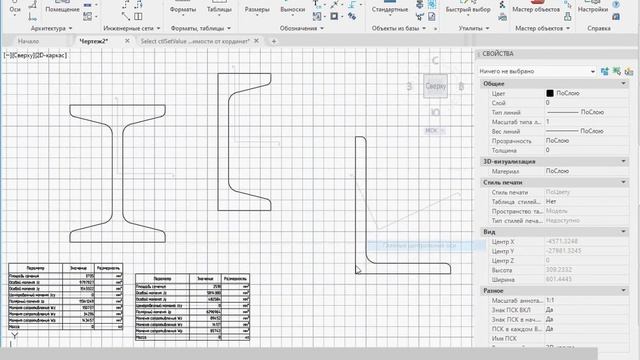Viewport: 640px width, 360px height.
Task: Open the Быстрый выбор tool
Action: click(468, 9)
